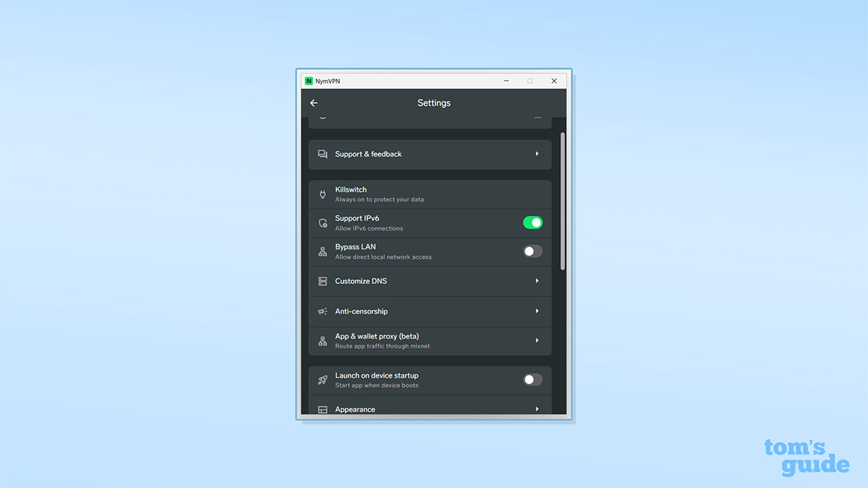Expand Customize DNS with its arrow
The width and height of the screenshot is (868, 488).
coord(537,281)
